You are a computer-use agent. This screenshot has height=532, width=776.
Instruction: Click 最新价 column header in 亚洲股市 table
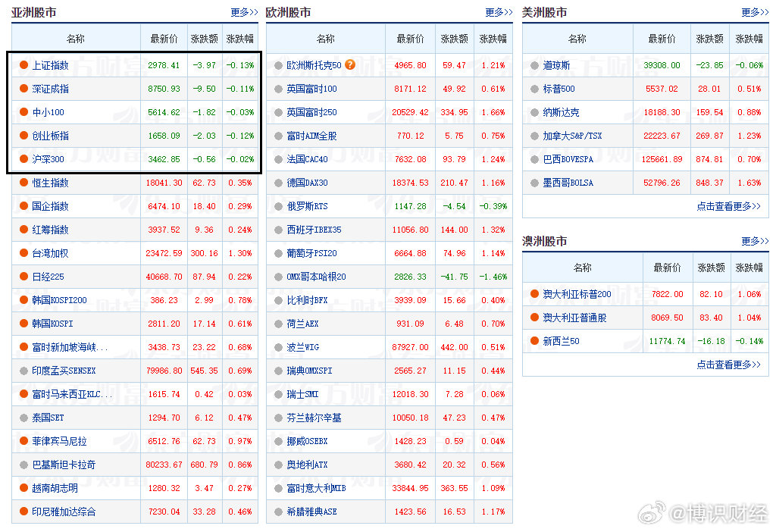[164, 39]
